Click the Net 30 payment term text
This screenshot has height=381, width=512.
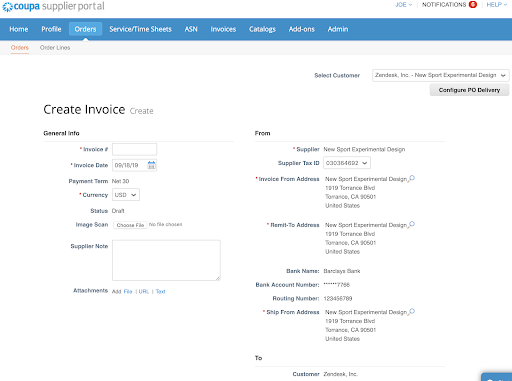click(x=120, y=181)
